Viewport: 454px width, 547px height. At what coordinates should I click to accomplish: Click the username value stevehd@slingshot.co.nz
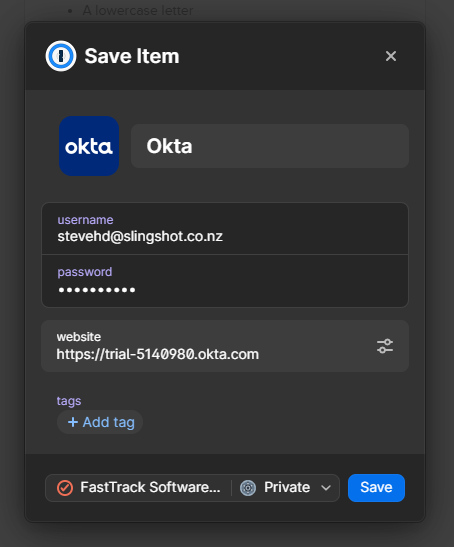(x=140, y=237)
